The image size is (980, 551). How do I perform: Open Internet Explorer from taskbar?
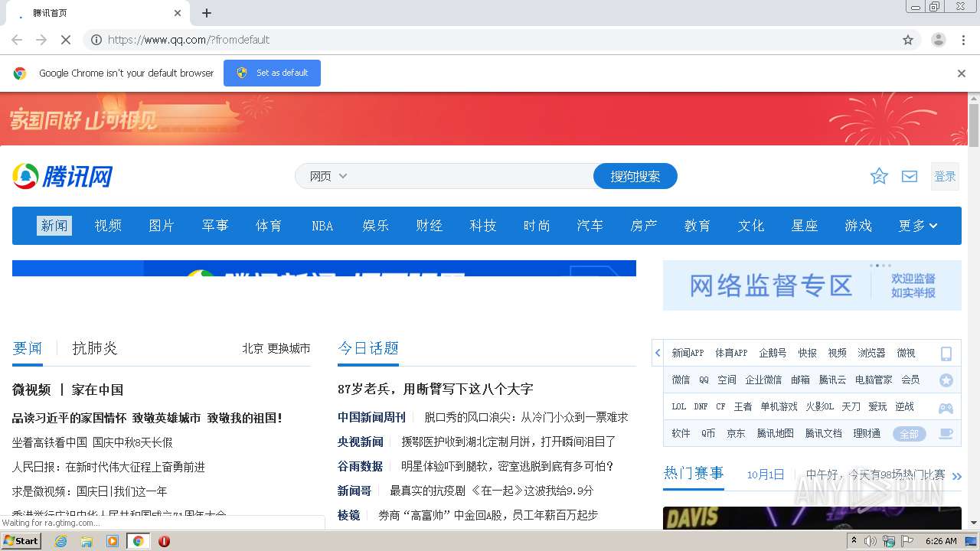point(60,541)
